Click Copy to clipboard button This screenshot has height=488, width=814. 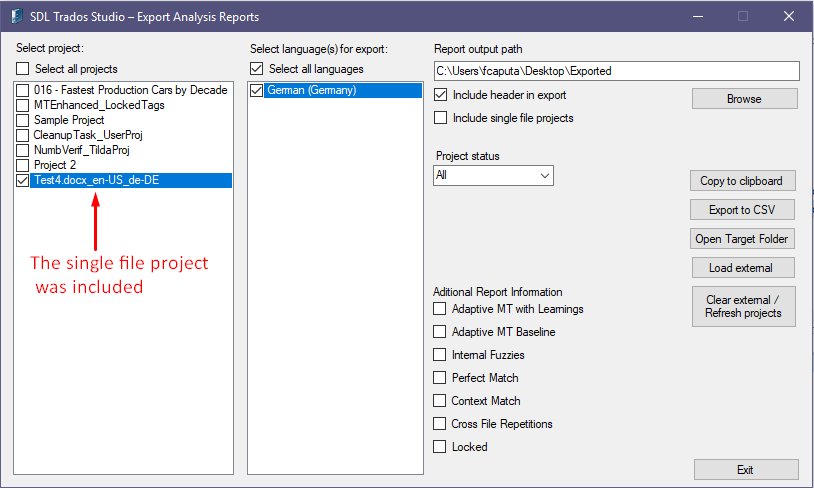[x=742, y=181]
